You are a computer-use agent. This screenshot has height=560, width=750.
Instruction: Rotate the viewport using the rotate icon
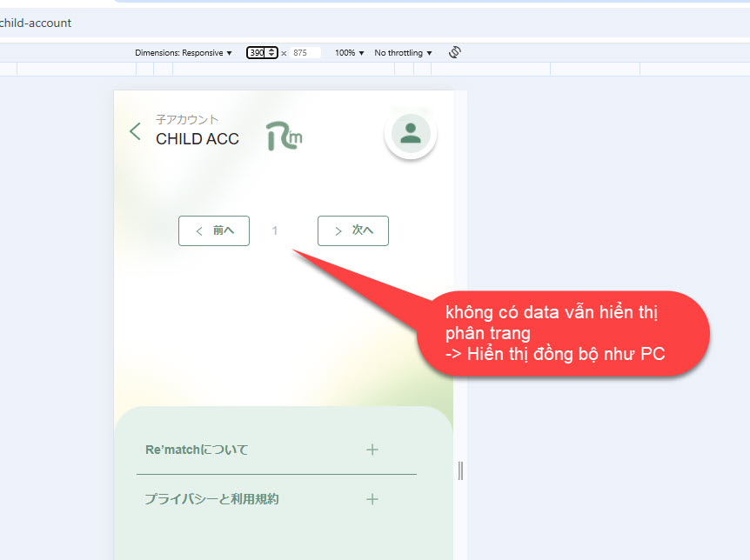454,52
